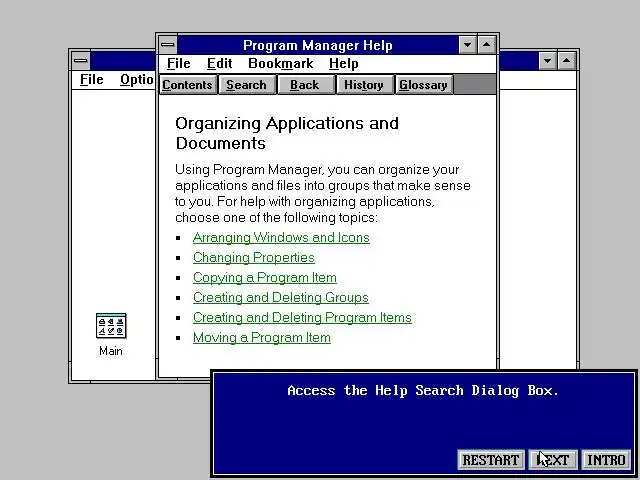
Task: Click the RESTART tutorial button
Action: 491,460
